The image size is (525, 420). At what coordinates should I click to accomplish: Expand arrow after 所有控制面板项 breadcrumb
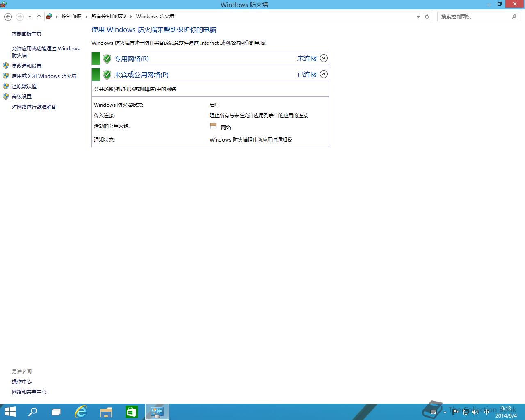131,16
